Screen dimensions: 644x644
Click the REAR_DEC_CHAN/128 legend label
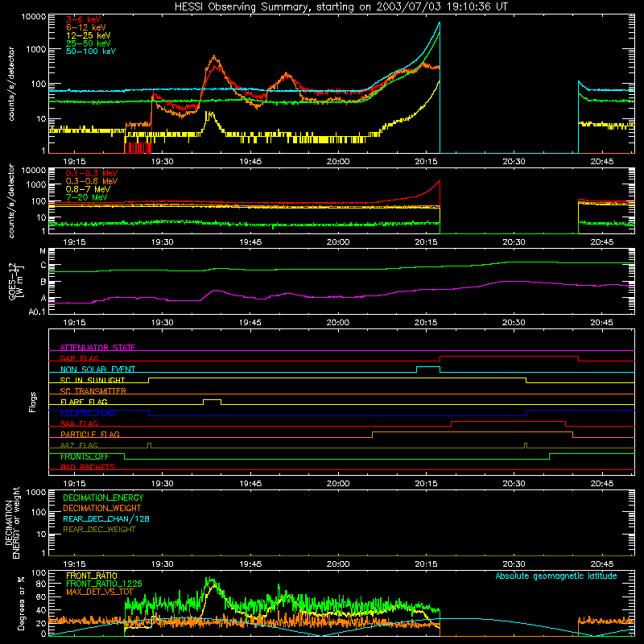point(106,518)
